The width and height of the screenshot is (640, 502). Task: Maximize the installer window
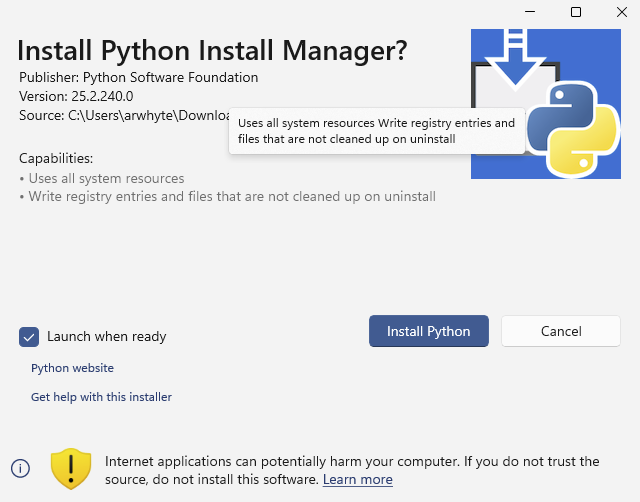[x=576, y=12]
